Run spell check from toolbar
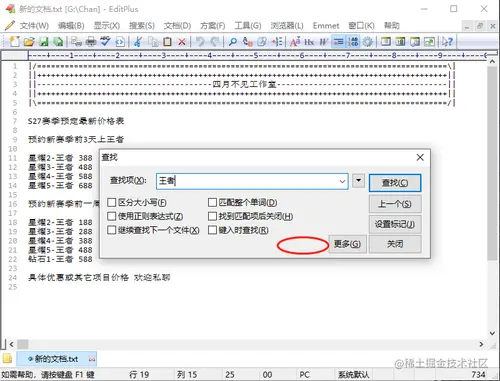Image resolution: width=500 pixels, height=381 pixels. click(x=106, y=42)
